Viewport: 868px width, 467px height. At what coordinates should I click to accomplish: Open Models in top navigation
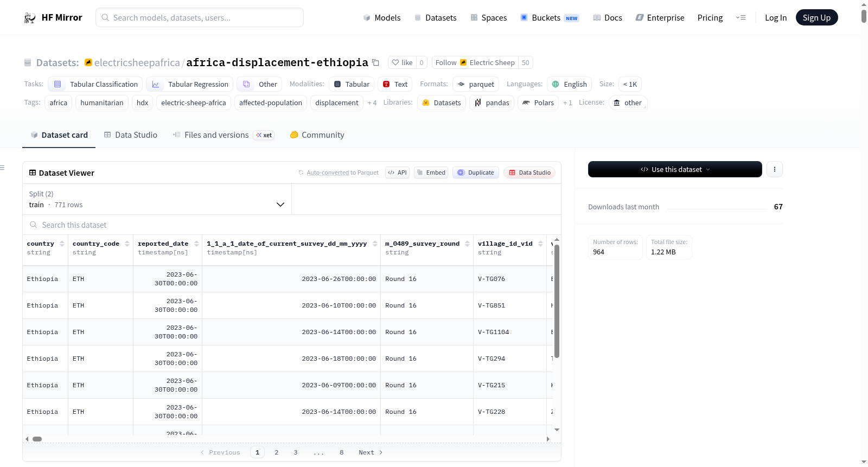click(x=381, y=18)
